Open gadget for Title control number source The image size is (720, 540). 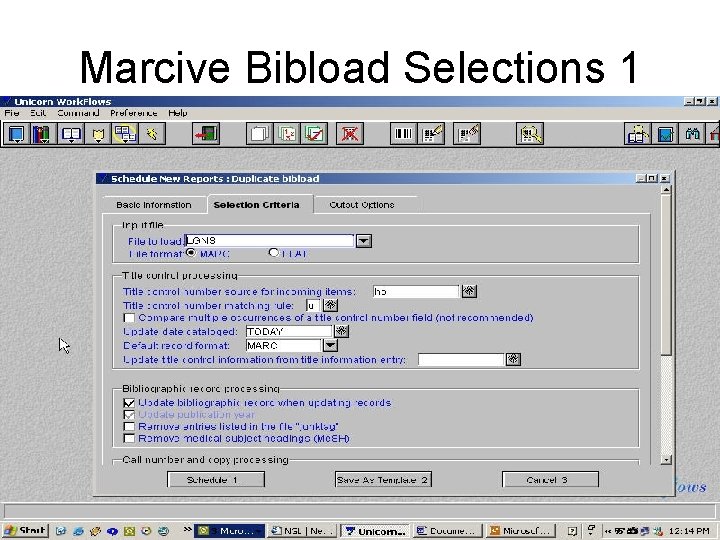[469, 291]
